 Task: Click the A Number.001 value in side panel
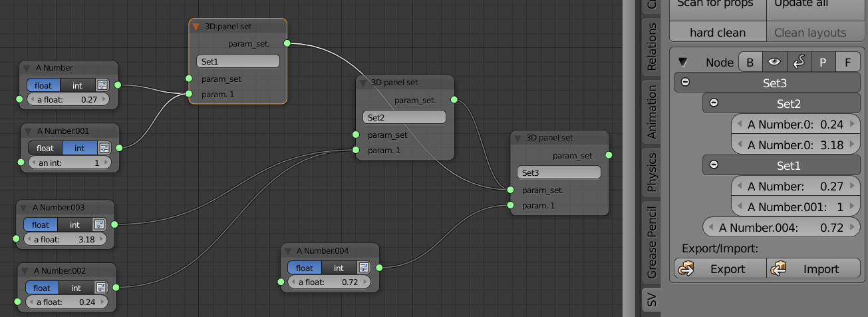point(795,206)
